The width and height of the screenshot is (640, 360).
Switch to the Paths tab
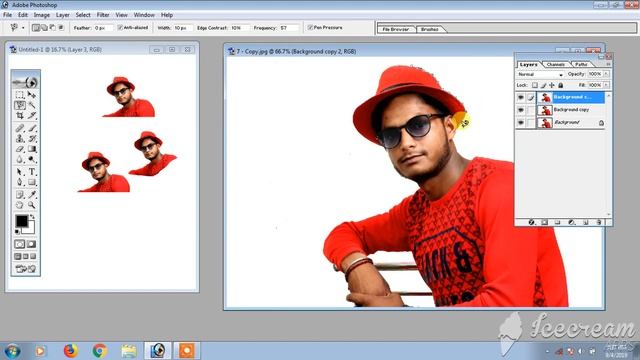581,64
